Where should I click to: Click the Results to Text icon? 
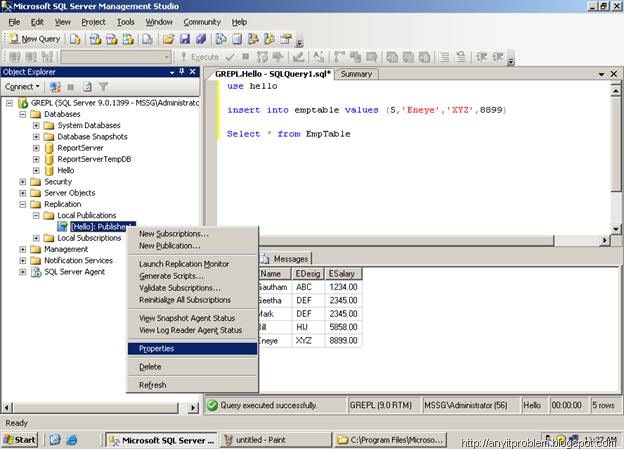[392, 57]
